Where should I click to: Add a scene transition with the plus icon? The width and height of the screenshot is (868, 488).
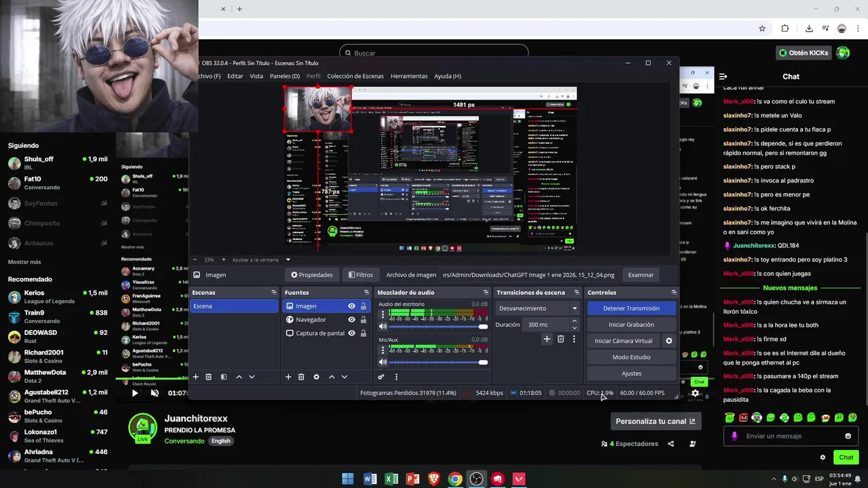click(547, 339)
